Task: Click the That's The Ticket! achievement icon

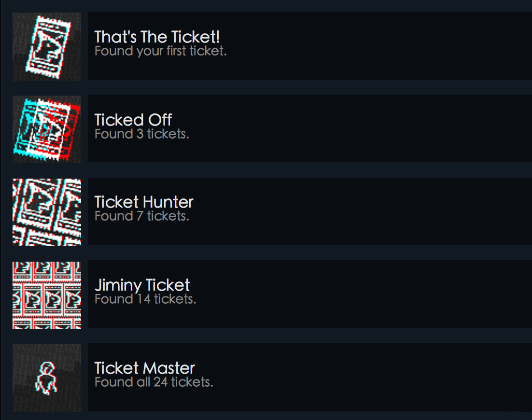Action: pos(47,47)
